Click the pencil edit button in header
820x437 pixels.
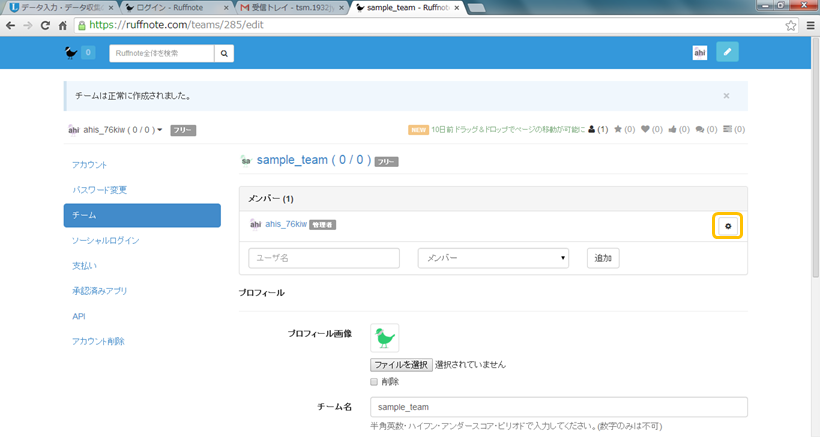(727, 52)
